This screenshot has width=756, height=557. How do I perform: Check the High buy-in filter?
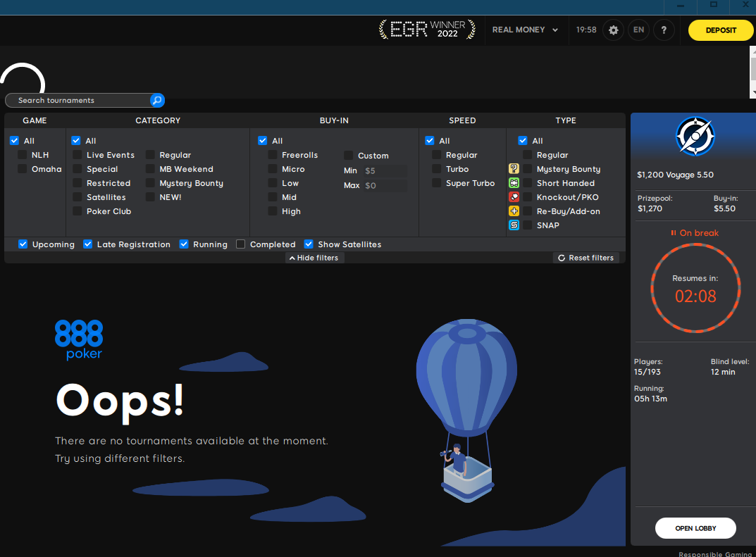coord(273,211)
